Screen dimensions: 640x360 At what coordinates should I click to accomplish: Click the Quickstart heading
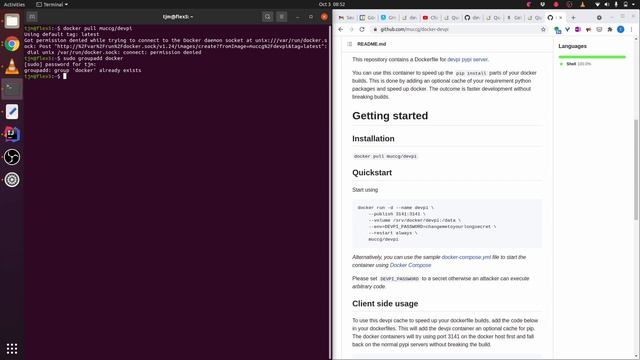click(372, 173)
